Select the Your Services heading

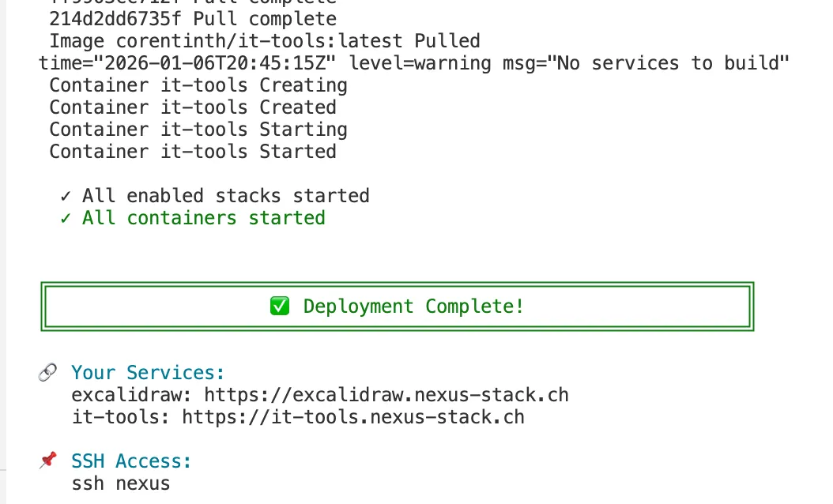148,373
